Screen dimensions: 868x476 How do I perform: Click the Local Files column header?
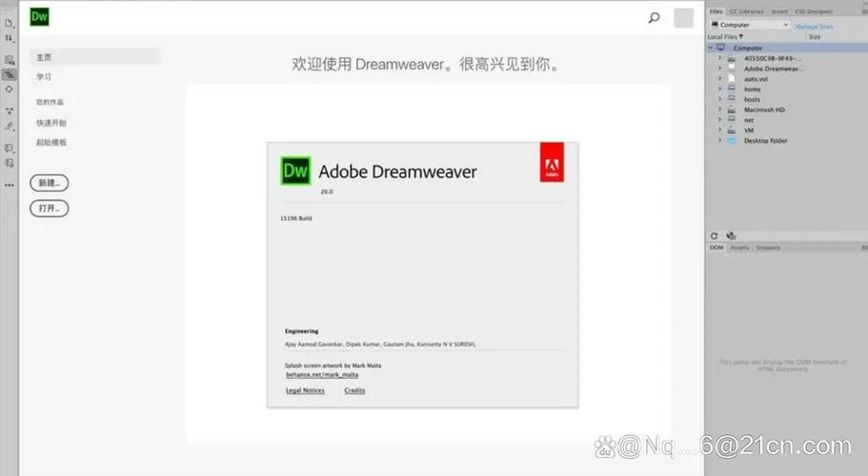click(x=725, y=36)
